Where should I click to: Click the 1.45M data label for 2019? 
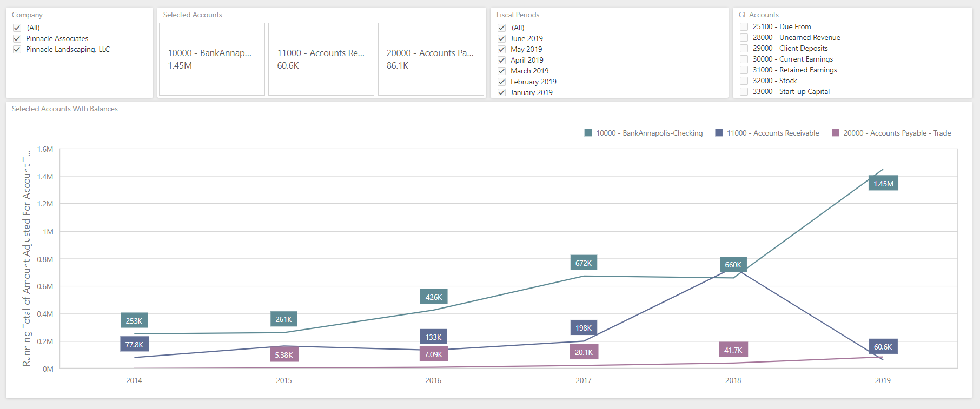[x=883, y=184]
